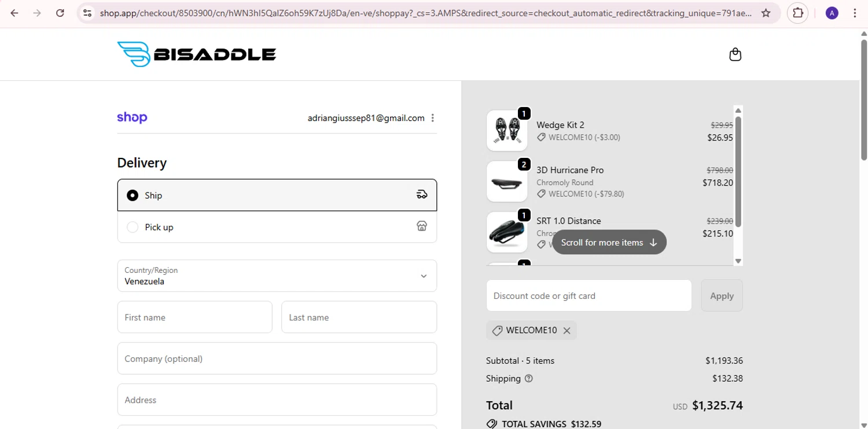Screen dimensions: 868x429
Task: Open the Country/Region dropdown
Action: 277,276
